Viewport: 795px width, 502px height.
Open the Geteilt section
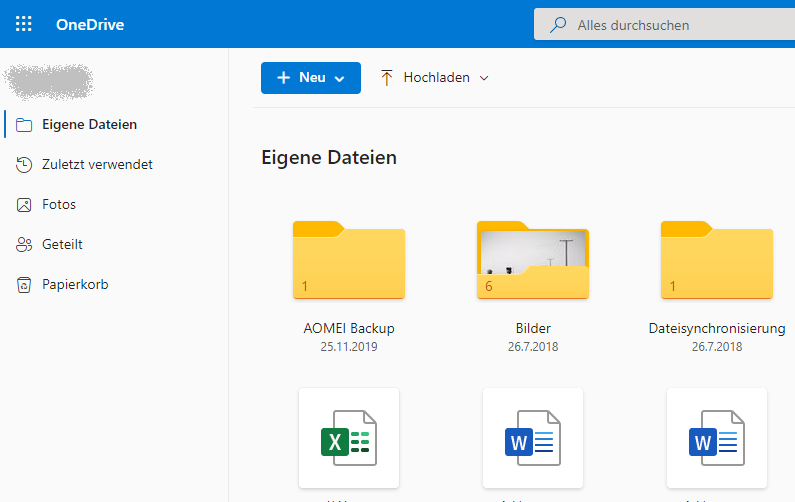62,244
